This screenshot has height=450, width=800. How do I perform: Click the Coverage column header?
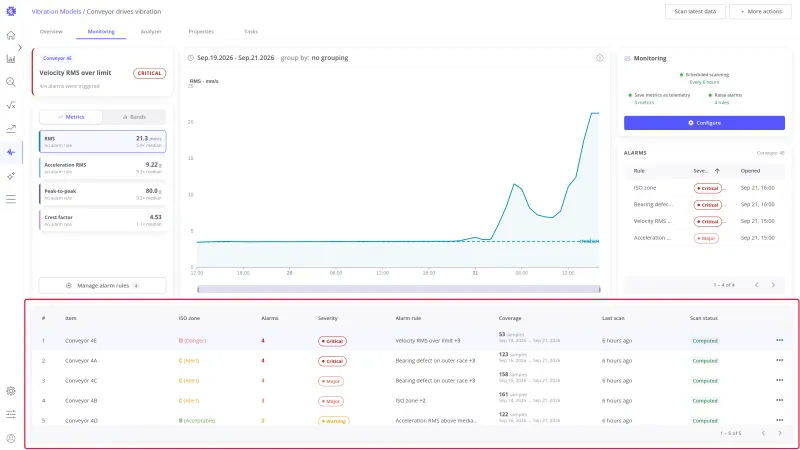pyautogui.click(x=510, y=318)
